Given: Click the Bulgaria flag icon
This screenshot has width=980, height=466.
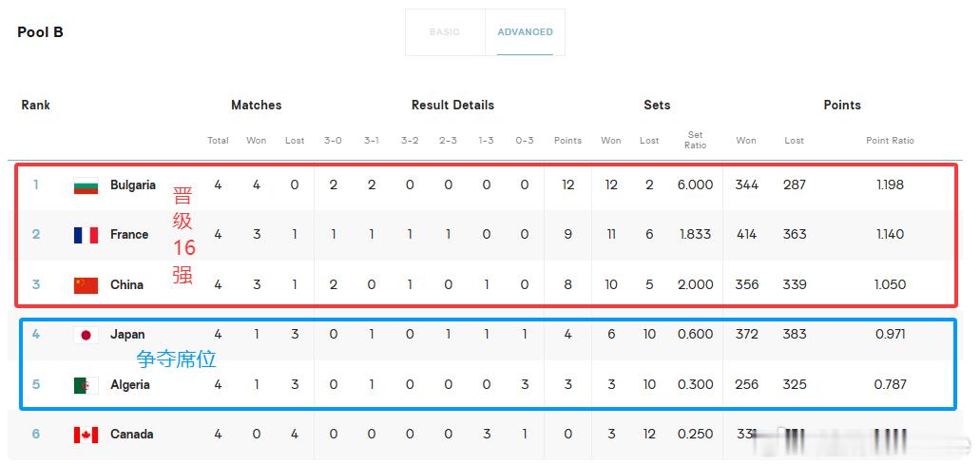Looking at the screenshot, I should (86, 185).
